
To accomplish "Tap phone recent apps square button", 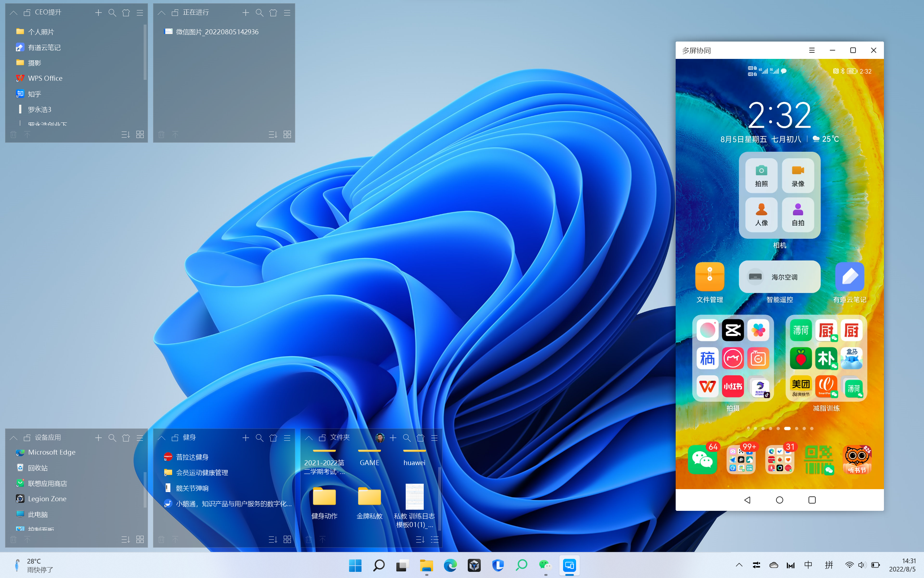I will tap(812, 500).
